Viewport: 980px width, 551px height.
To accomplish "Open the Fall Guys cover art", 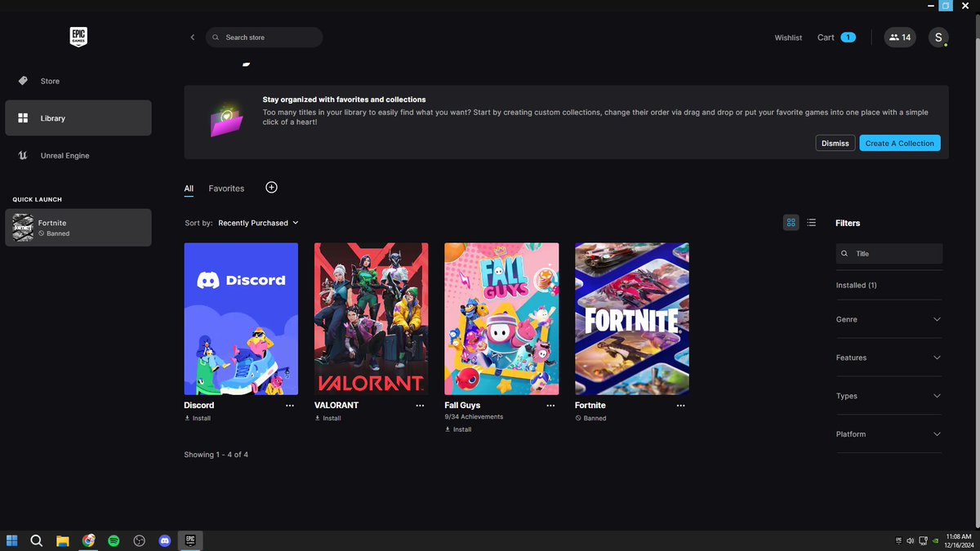I will tap(501, 319).
